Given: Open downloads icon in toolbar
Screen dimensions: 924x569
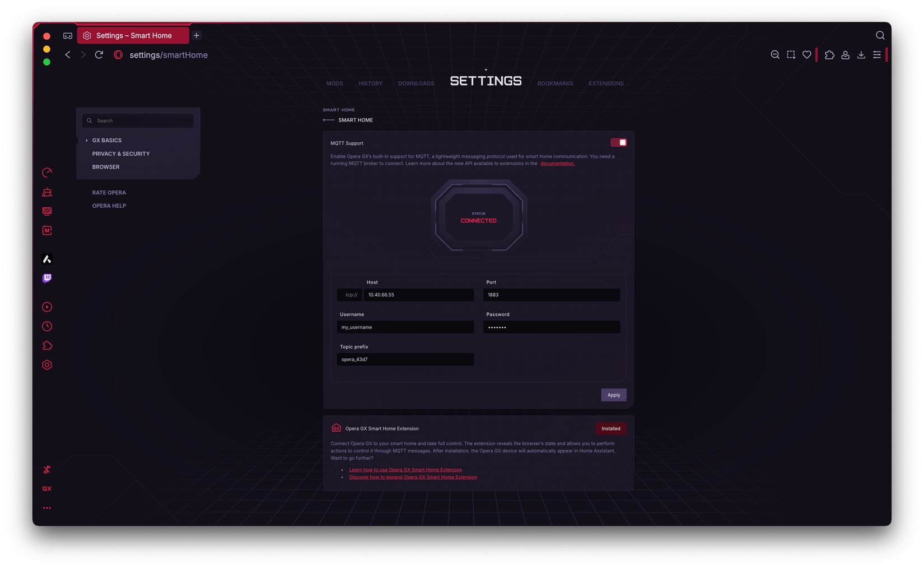Looking at the screenshot, I should point(861,55).
